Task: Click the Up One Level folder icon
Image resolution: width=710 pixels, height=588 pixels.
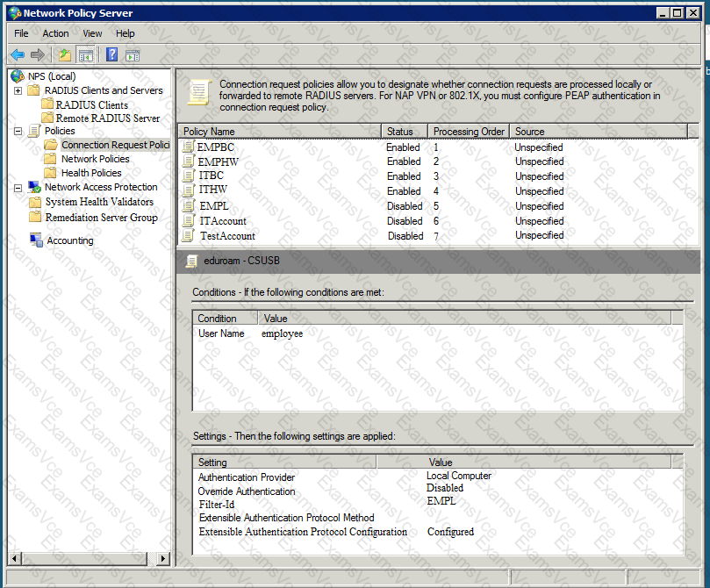Action: coord(65,54)
